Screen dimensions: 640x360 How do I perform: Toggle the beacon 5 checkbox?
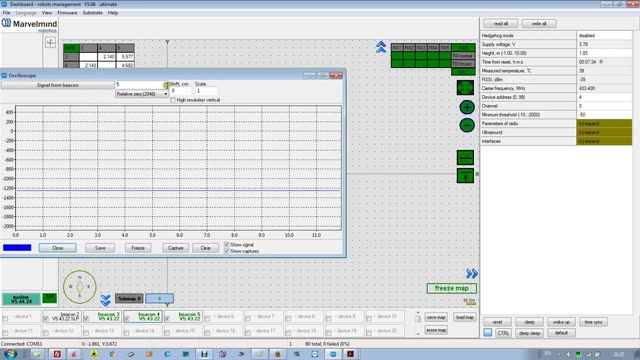(167, 318)
